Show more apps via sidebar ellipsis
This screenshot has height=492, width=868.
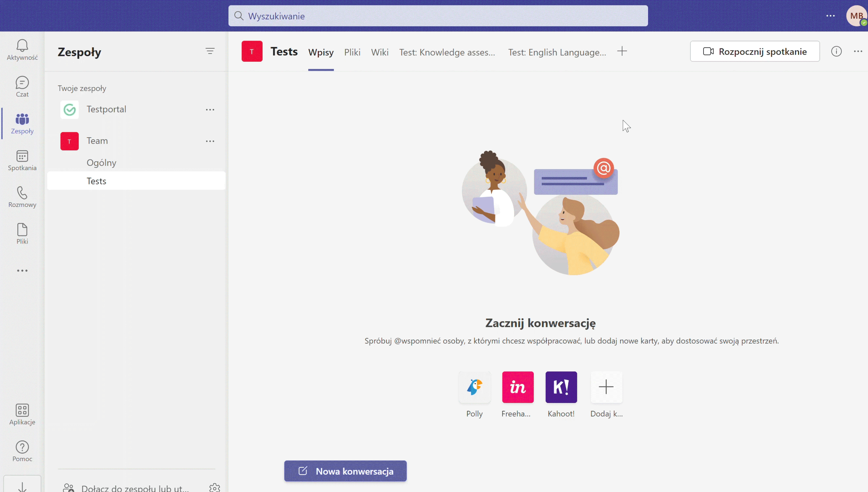[x=22, y=271]
